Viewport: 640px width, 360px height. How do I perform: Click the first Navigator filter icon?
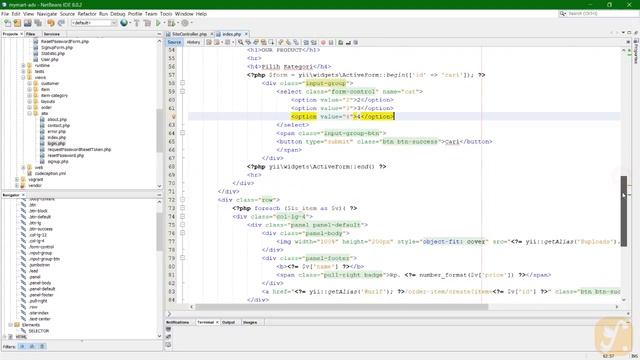tap(22, 347)
